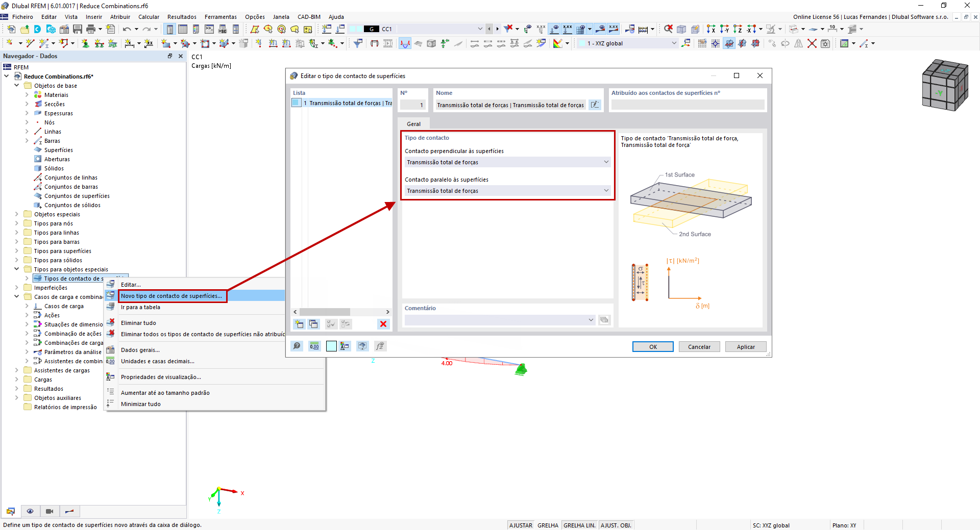
Task: Click the view along Z axis icon
Action: point(738,29)
